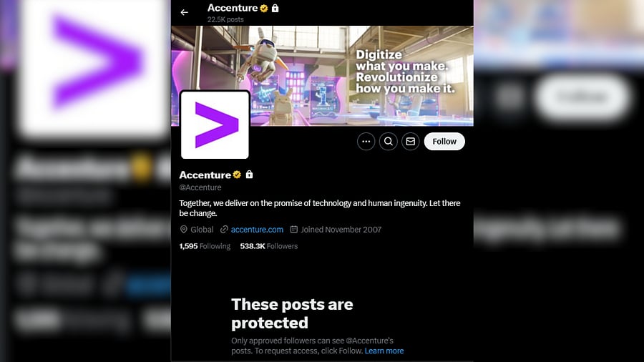
Task: Click the lock icon in the top header
Action: tap(275, 8)
